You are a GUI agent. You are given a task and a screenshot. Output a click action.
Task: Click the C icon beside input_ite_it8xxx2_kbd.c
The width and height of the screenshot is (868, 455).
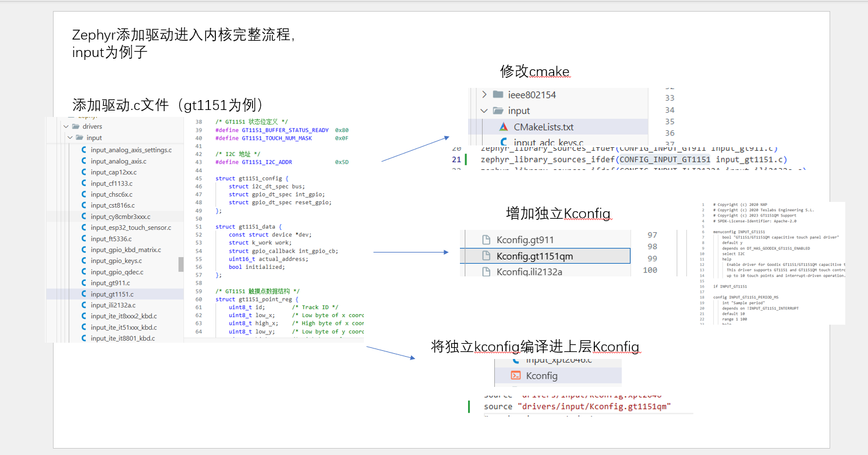pyautogui.click(x=85, y=316)
